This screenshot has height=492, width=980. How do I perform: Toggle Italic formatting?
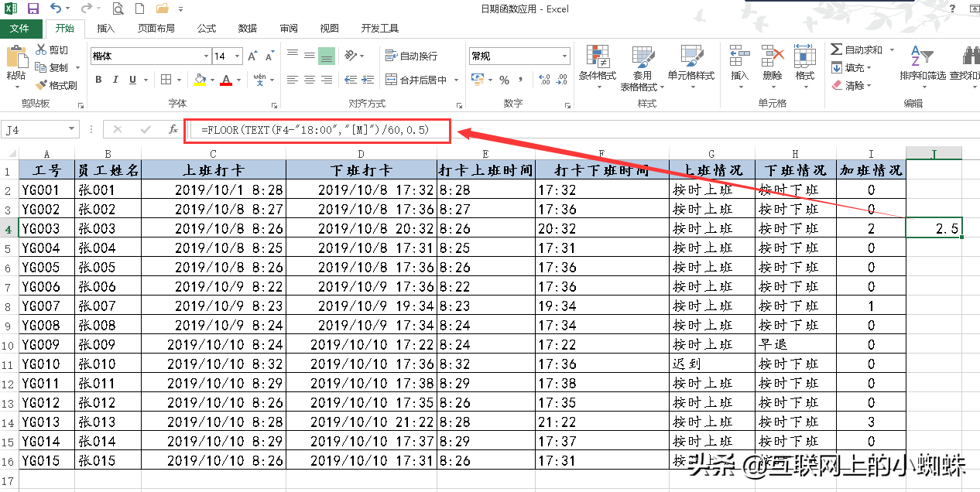[x=115, y=80]
